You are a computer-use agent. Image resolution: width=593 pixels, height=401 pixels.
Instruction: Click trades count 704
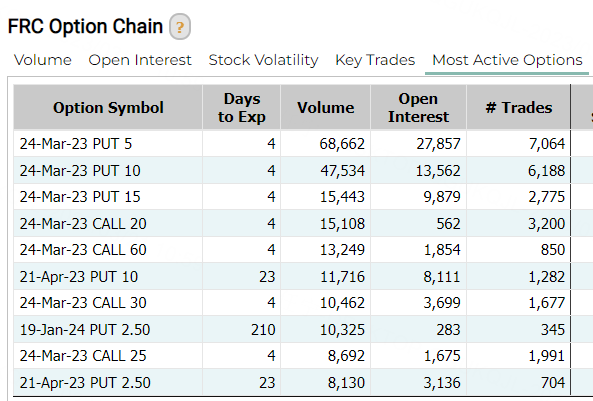point(553,382)
